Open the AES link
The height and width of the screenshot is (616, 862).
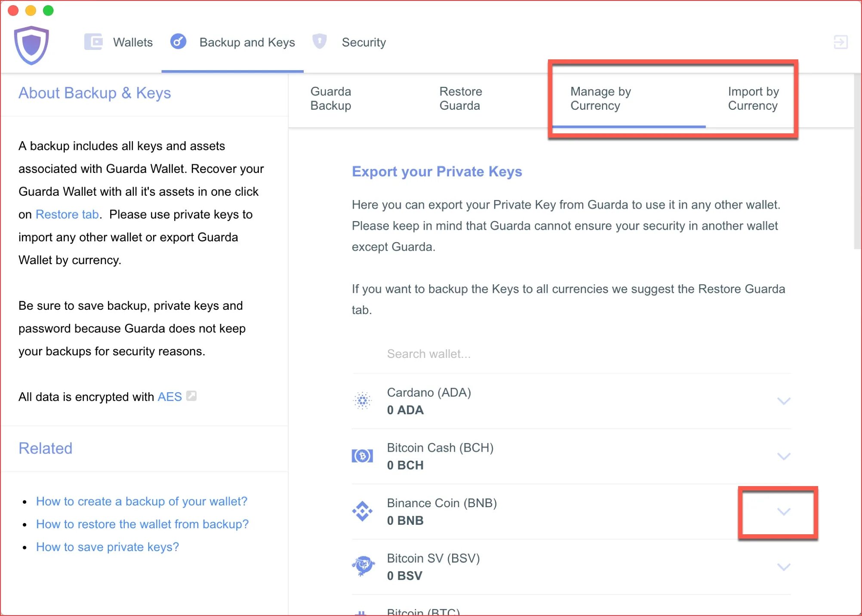(x=169, y=397)
